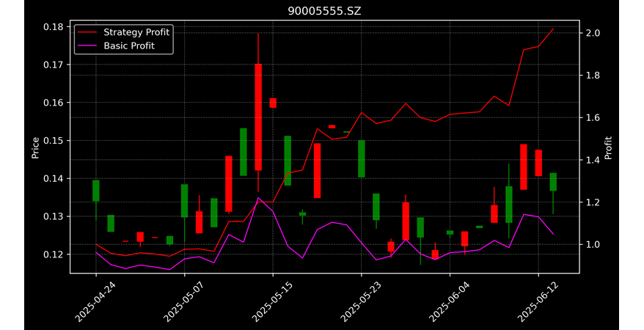644x330 pixels.
Task: Click the 1.6 profit tick label
Action: coord(593,118)
